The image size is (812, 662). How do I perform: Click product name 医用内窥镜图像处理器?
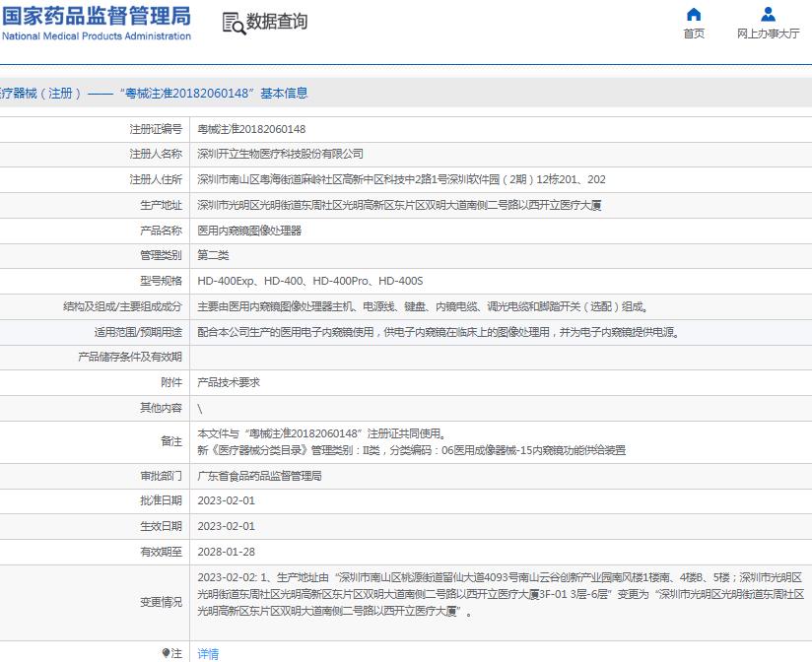249,231
